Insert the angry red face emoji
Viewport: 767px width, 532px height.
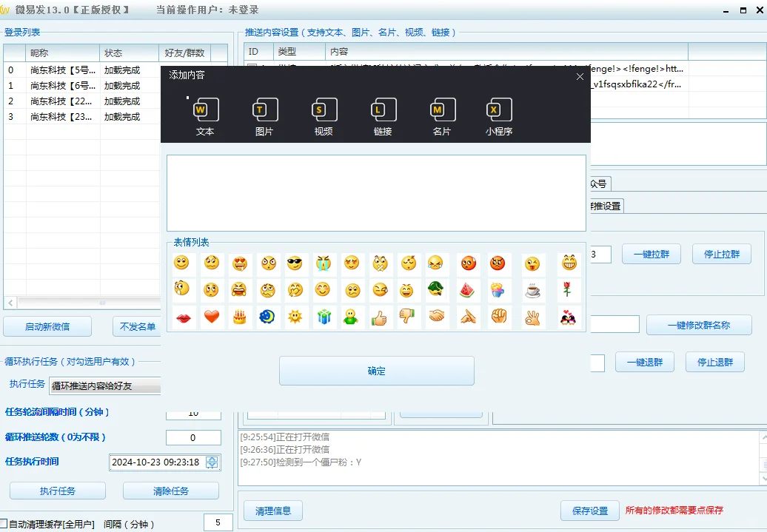coord(498,263)
